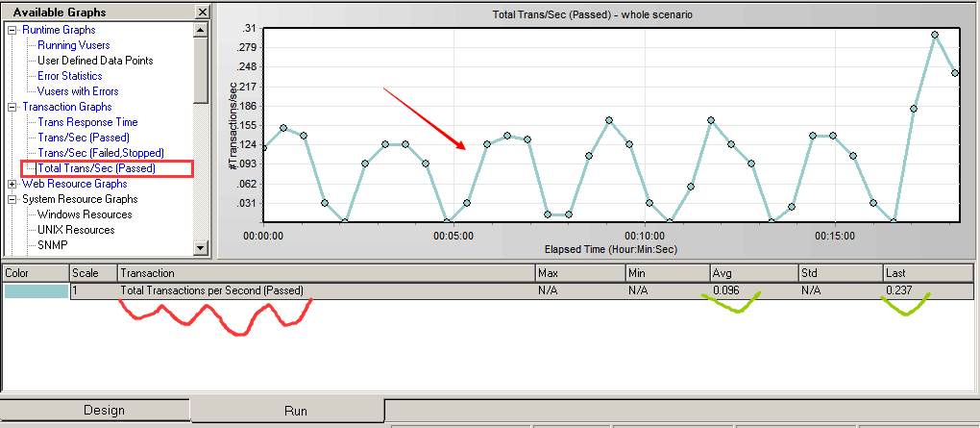Click the graph tree scrollbar thumb
980x428 pixels.
[x=201, y=69]
